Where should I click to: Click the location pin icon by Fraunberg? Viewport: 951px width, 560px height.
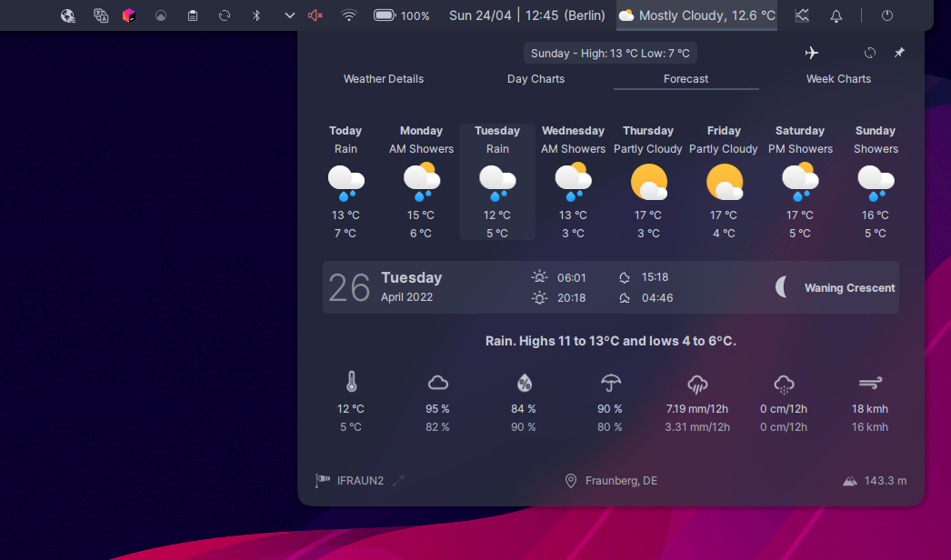(571, 481)
